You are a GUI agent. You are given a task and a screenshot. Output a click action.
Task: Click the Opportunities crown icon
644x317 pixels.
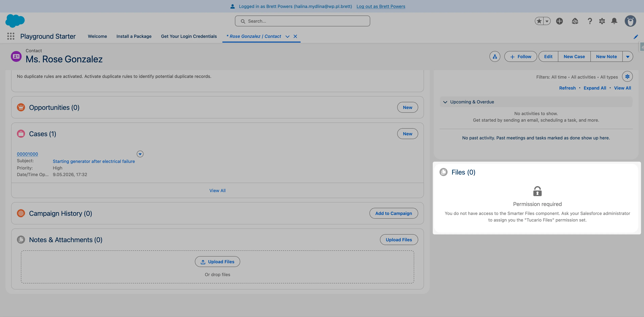pos(21,107)
